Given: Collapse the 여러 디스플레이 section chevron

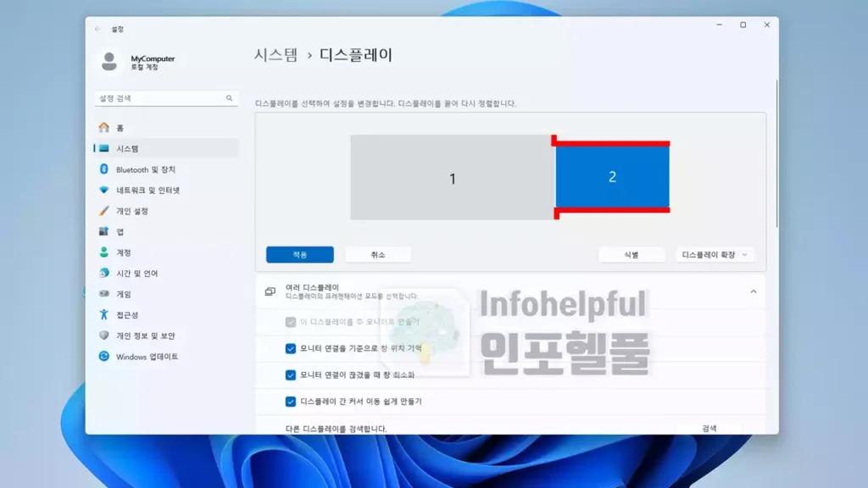Looking at the screenshot, I should [x=754, y=291].
